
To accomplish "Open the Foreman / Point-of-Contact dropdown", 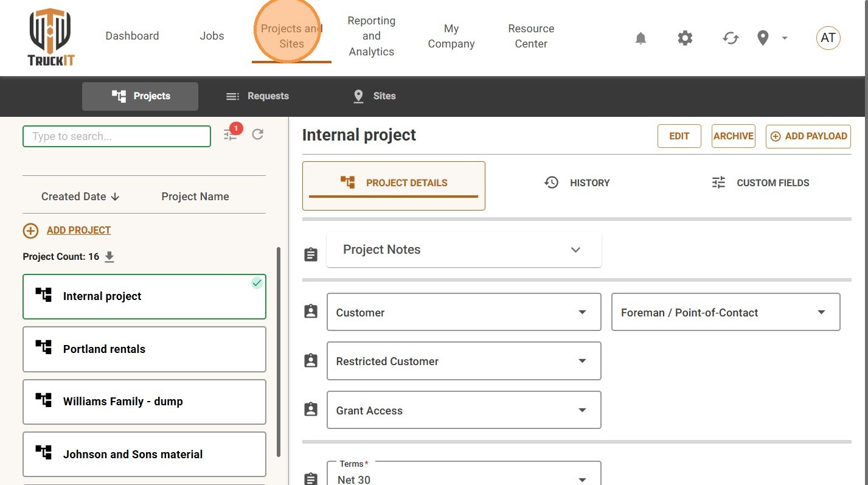I will point(726,312).
